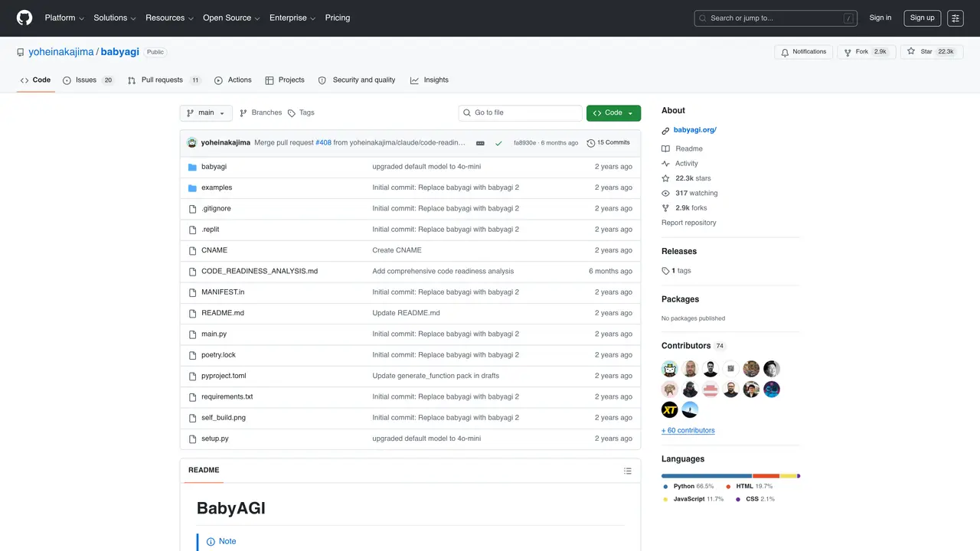Select the README tab heading
This screenshot has width=980, height=551.
click(x=204, y=471)
